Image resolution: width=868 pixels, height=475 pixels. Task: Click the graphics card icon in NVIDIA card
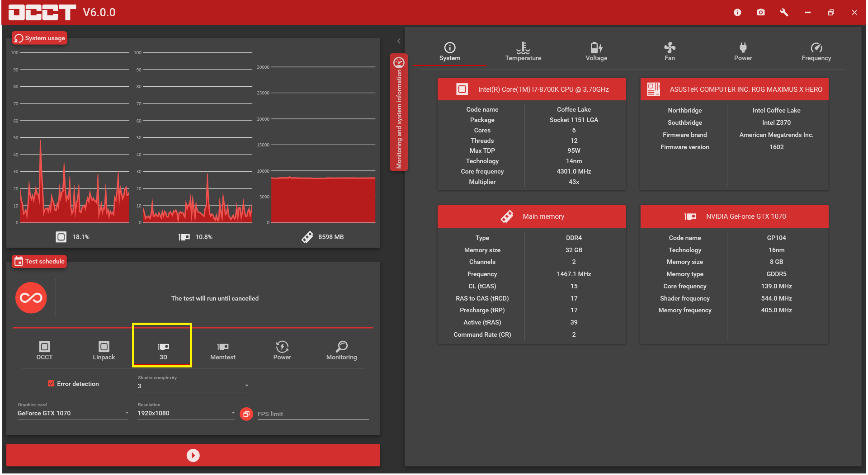[x=690, y=216]
